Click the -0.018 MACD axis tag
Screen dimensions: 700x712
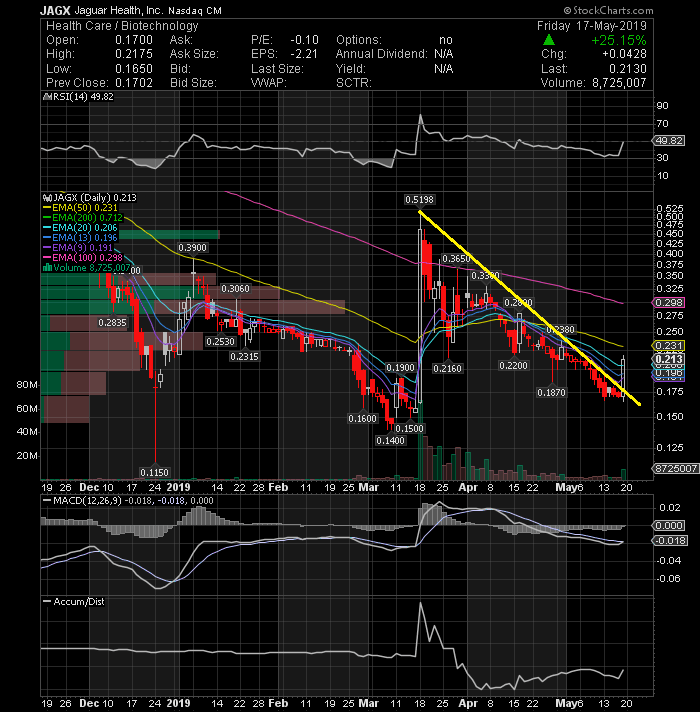[670, 540]
